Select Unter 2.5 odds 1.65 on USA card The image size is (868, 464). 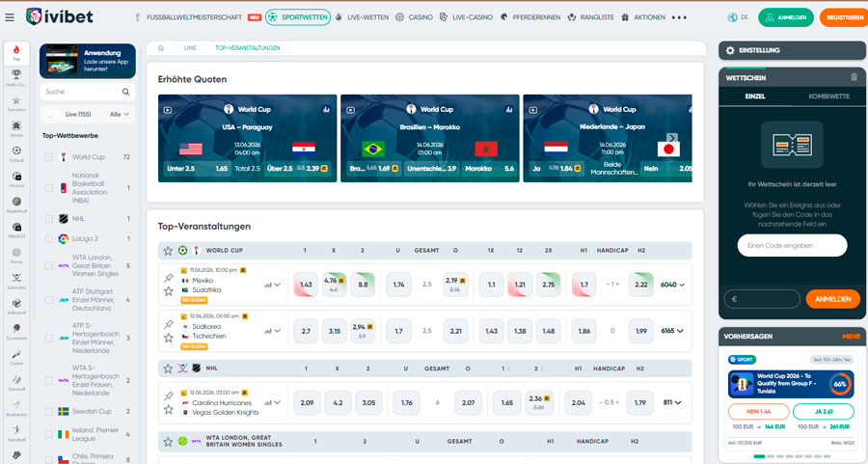click(196, 168)
